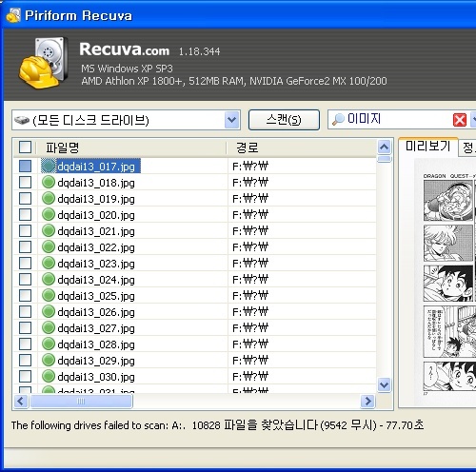The height and width of the screenshot is (472, 476).
Task: Click the status bar scan result text
Action: pyautogui.click(x=217, y=425)
